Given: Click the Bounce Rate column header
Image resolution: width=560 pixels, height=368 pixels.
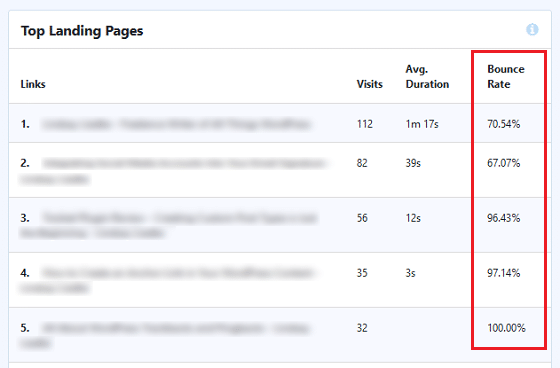Looking at the screenshot, I should click(x=506, y=76).
